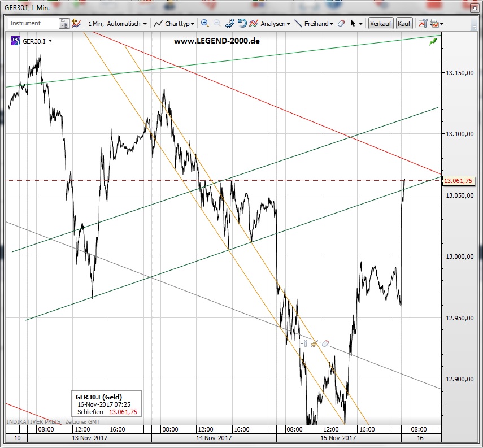
Task: Open the instrument list picker icon
Action: [x=64, y=23]
